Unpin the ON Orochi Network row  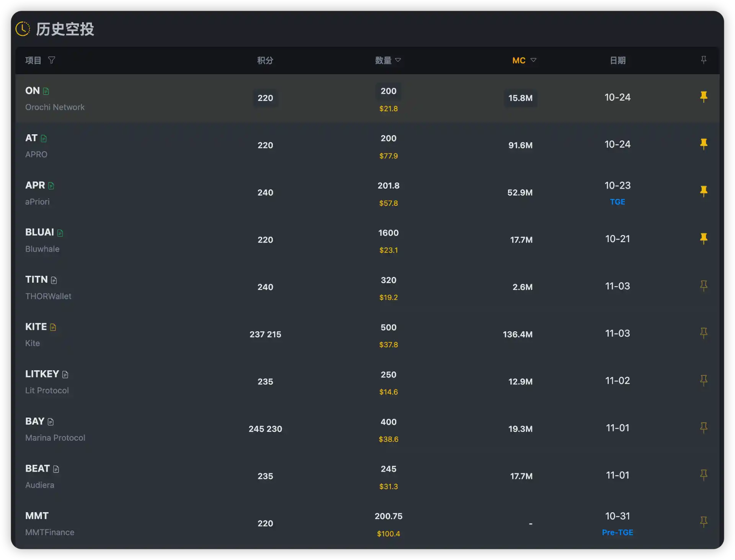703,96
